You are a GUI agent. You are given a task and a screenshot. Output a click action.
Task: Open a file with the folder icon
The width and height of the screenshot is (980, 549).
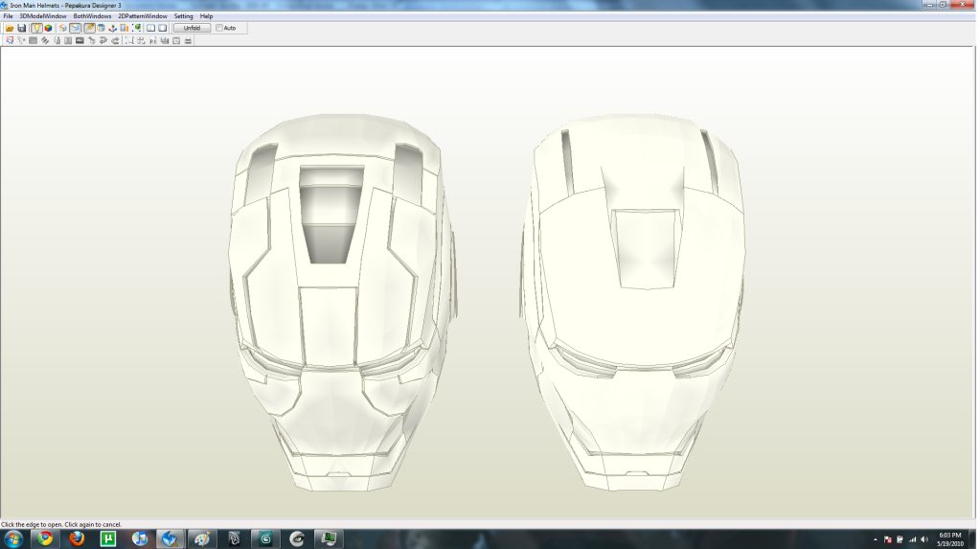(10, 28)
